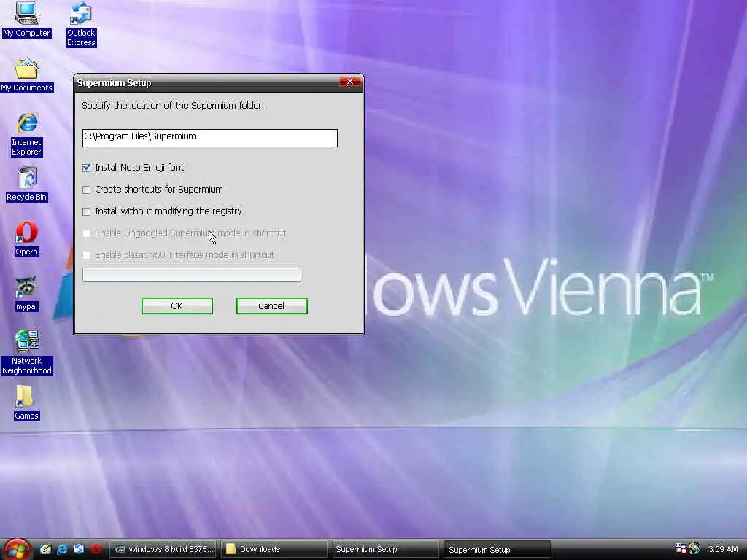Click the notepad quick launch icon
The height and width of the screenshot is (560, 747).
pos(45,549)
